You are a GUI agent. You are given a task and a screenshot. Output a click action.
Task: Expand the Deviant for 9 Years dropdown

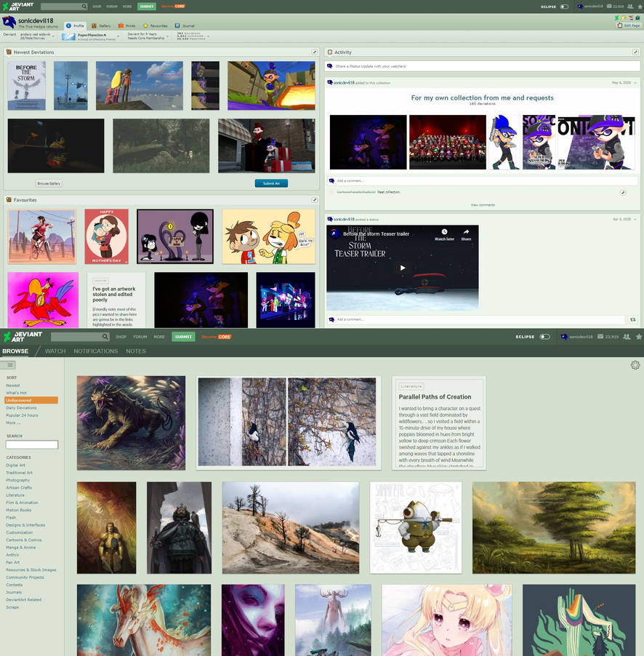pos(167,37)
